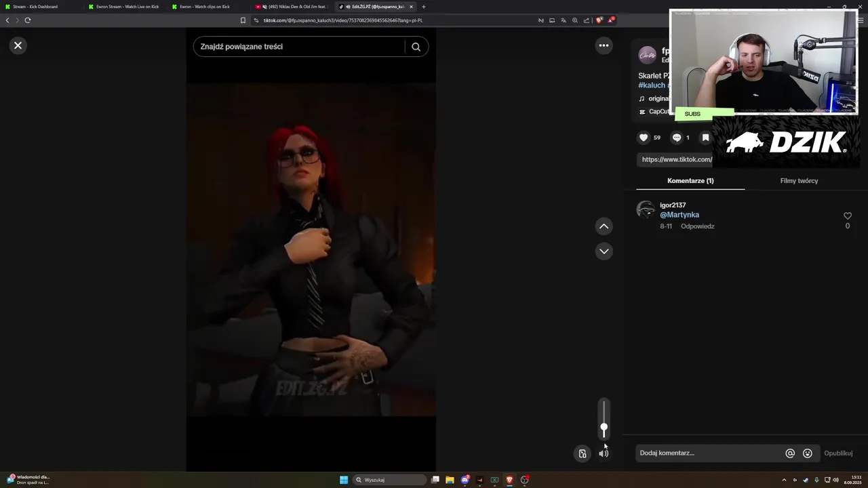Open a new browser tab
This screenshot has height=488, width=868.
point(424,7)
